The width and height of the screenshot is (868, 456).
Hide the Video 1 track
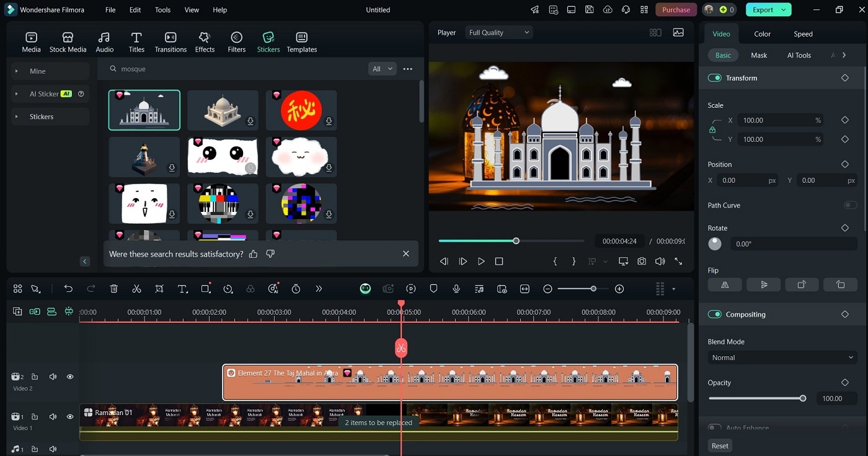[x=70, y=417]
